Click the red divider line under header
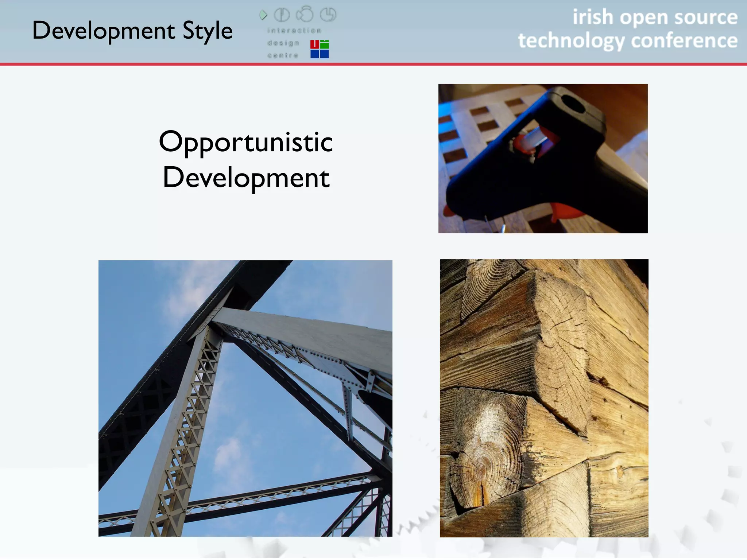747x560 pixels. pos(373,65)
